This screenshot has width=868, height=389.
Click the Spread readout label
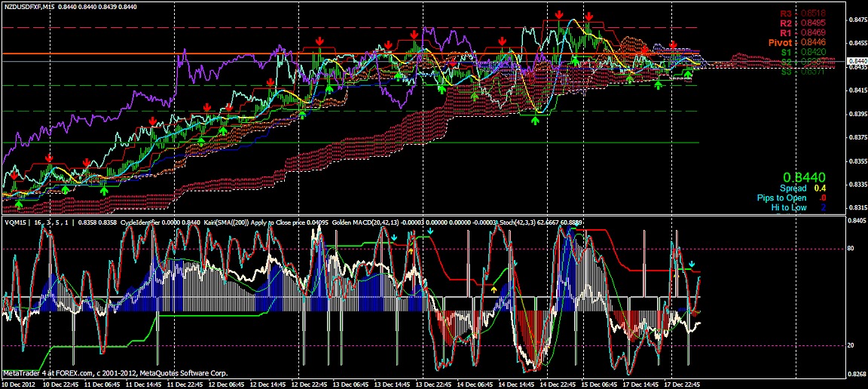pyautogui.click(x=793, y=188)
